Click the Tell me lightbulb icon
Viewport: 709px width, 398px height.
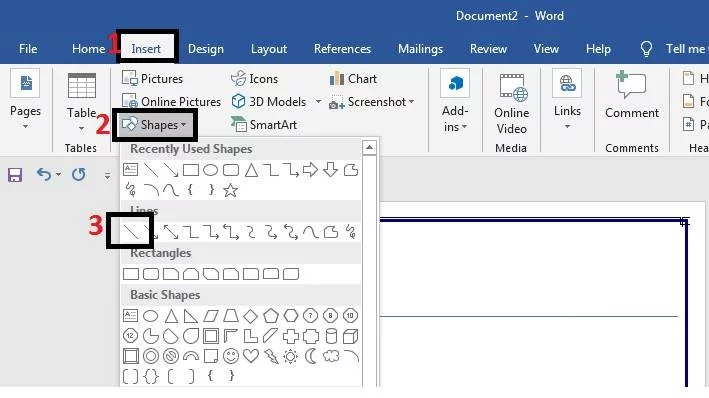(647, 49)
